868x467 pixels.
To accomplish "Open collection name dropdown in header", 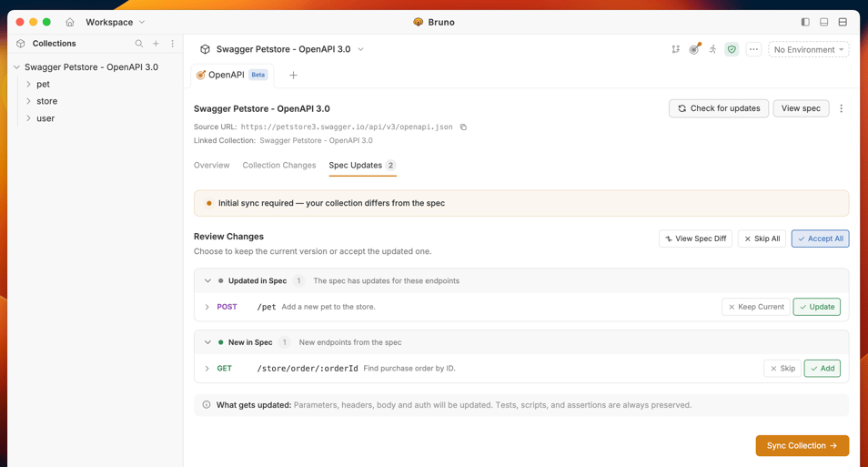I will point(360,49).
